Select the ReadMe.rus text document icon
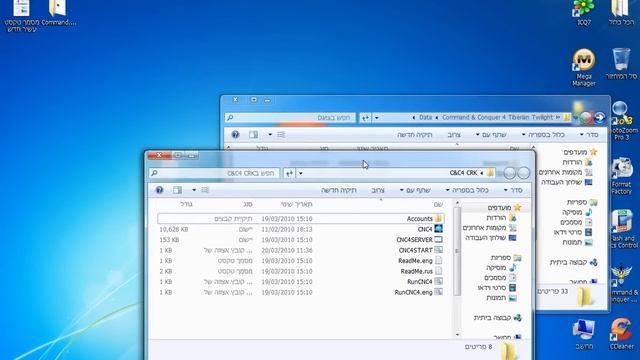 click(x=438, y=271)
